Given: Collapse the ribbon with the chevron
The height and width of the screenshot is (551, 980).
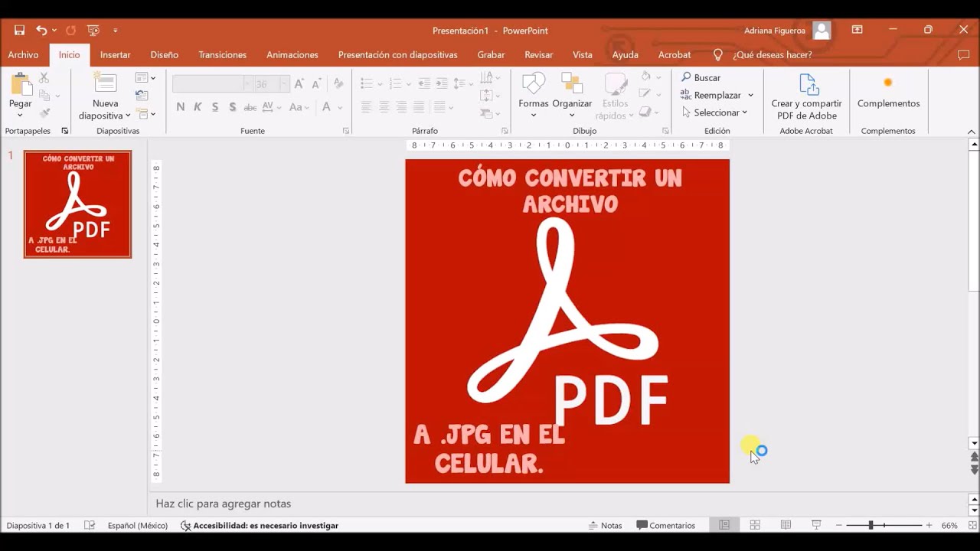Looking at the screenshot, I should point(972,132).
